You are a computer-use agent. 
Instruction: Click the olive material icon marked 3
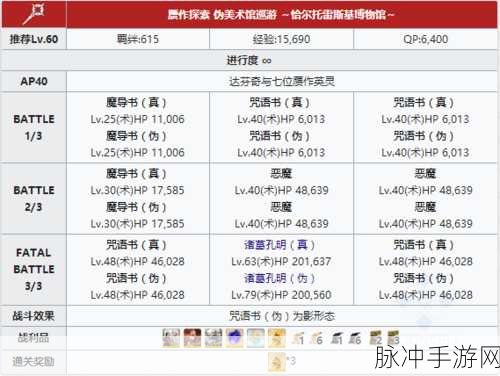coord(393,338)
